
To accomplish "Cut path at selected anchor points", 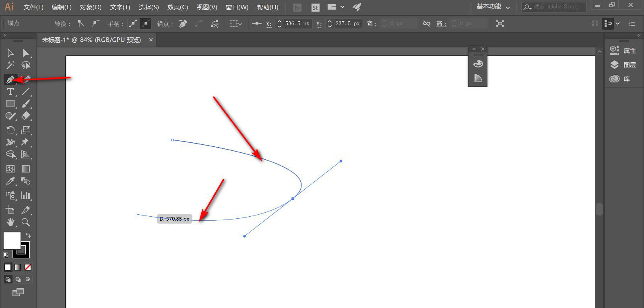I will [x=215, y=24].
